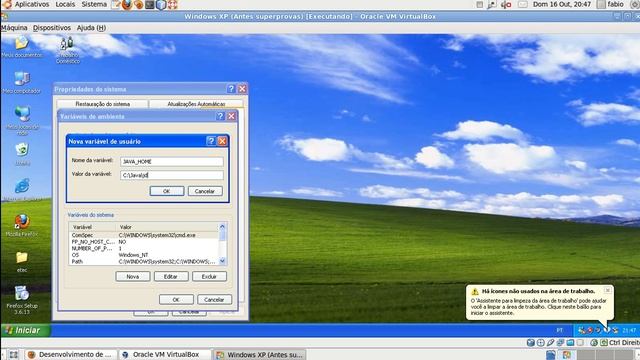Click the text editor launcher in top panel
This screenshot has height=360, width=640.
(116, 4)
